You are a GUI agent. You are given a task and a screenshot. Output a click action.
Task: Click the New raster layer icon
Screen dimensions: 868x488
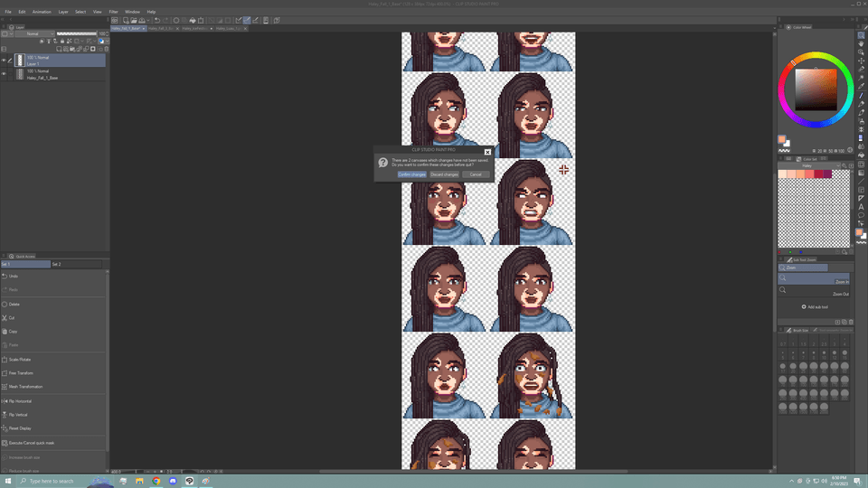[x=59, y=49]
